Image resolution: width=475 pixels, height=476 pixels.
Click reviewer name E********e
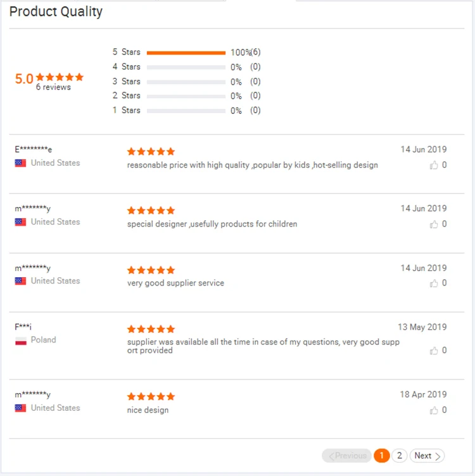tap(34, 149)
